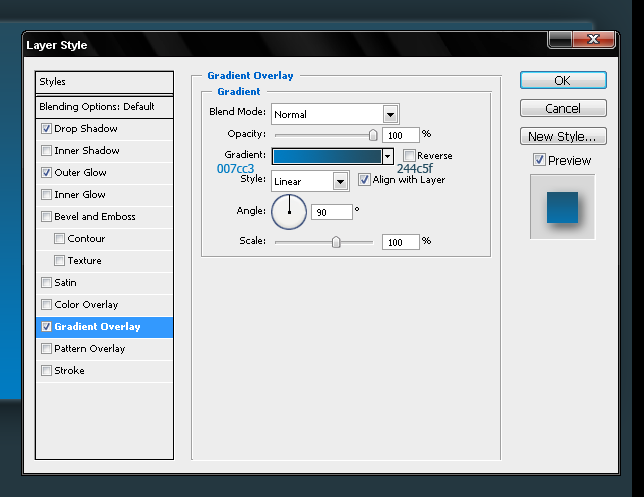Enable the Stroke effect checkbox
This screenshot has width=644, height=497.
click(x=47, y=371)
